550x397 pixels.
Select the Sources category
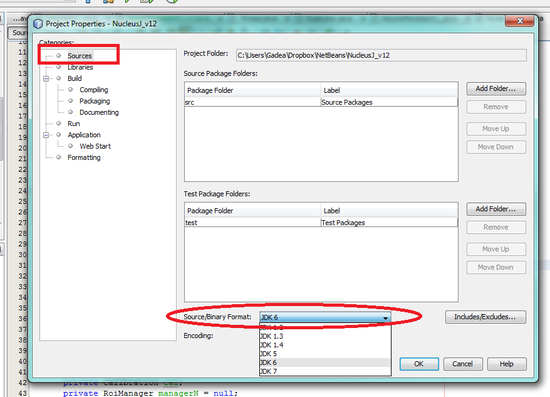tap(80, 56)
